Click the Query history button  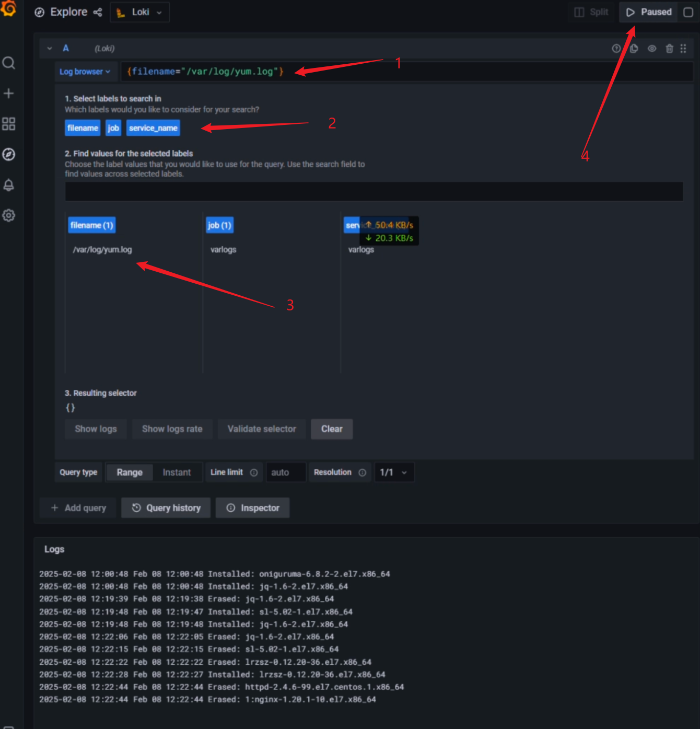[166, 508]
